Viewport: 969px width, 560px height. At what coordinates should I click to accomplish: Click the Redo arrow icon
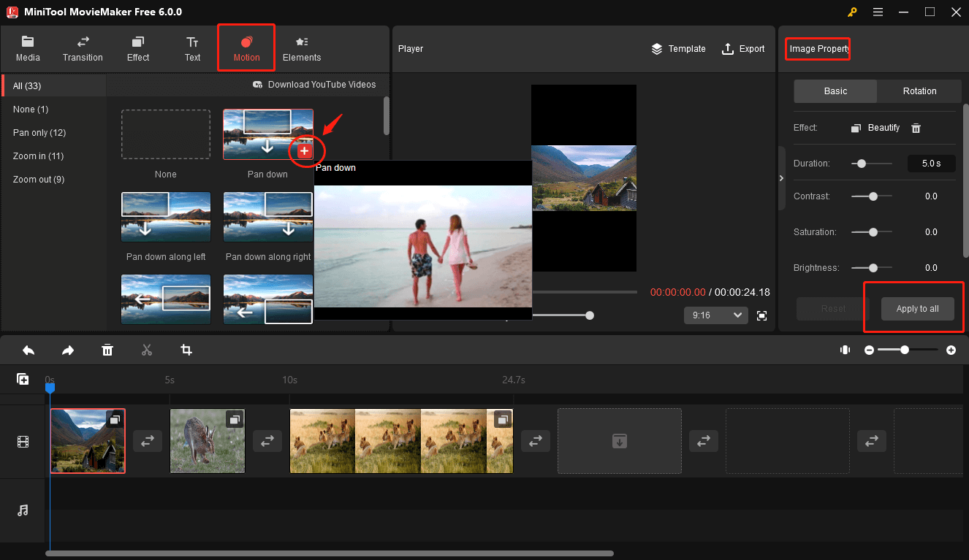68,350
